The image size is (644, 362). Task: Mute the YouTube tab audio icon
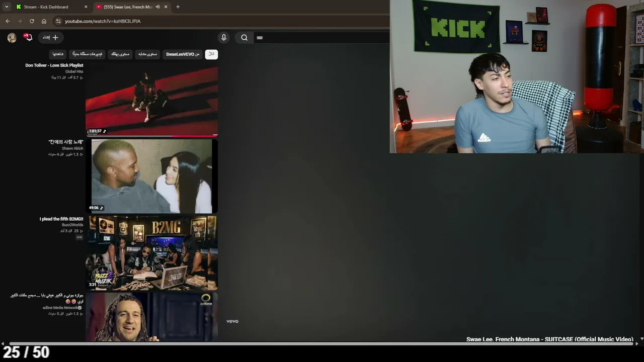tap(157, 7)
